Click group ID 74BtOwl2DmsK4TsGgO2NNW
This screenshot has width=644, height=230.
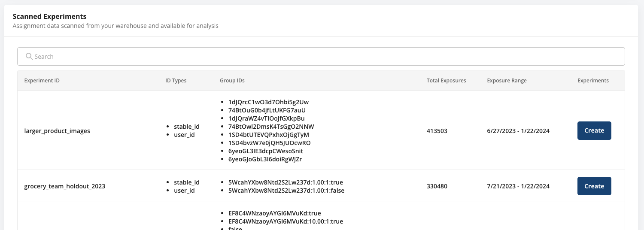[271, 127]
